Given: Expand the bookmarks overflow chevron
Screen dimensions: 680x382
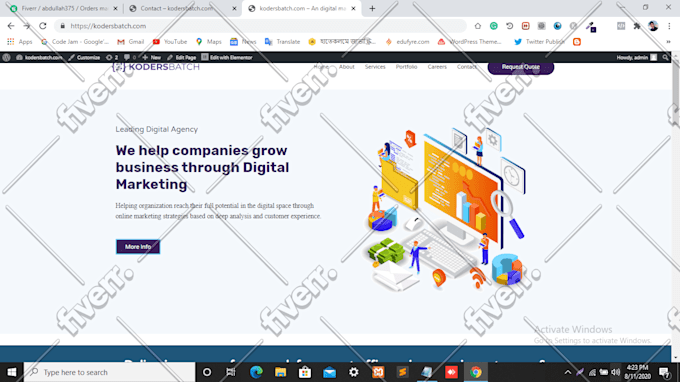Looking at the screenshot, I should (x=668, y=42).
